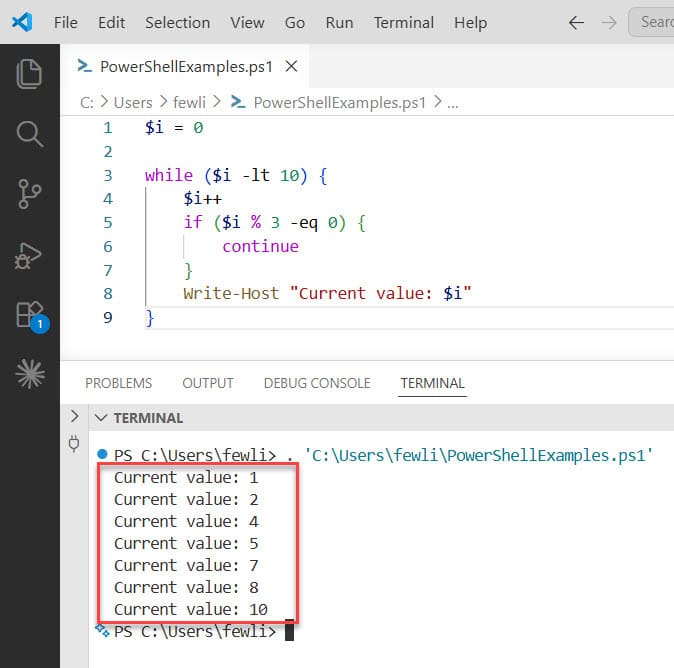This screenshot has width=674, height=668.
Task: Go back with the left arrow
Action: tap(576, 22)
